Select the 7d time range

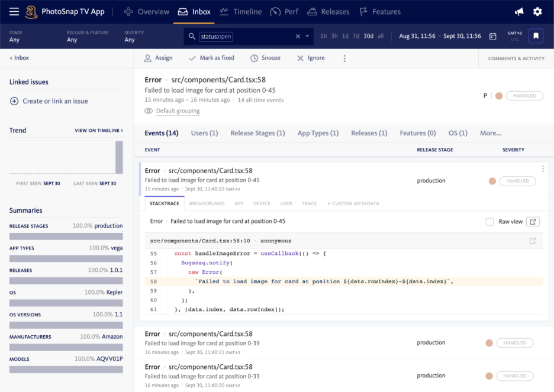[x=356, y=36]
